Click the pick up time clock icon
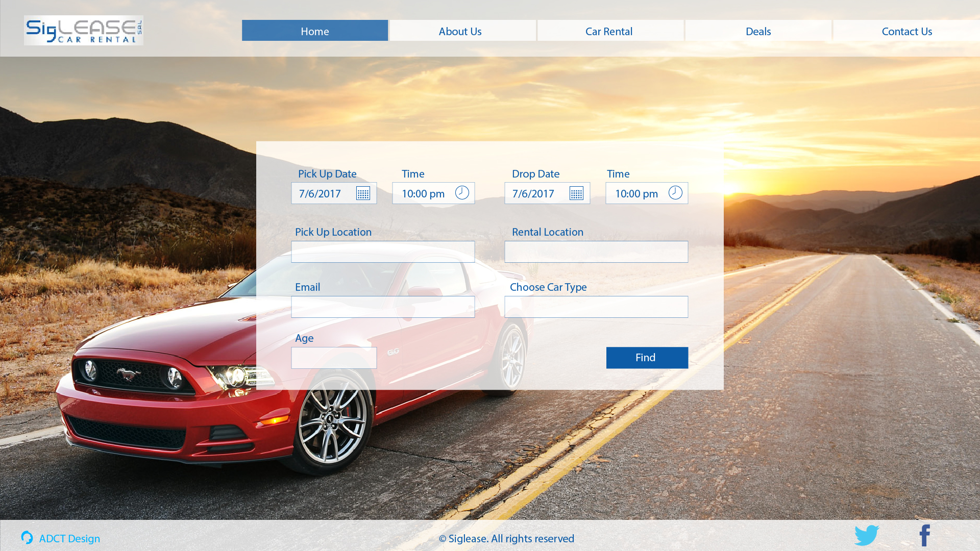980x551 pixels. 462,193
